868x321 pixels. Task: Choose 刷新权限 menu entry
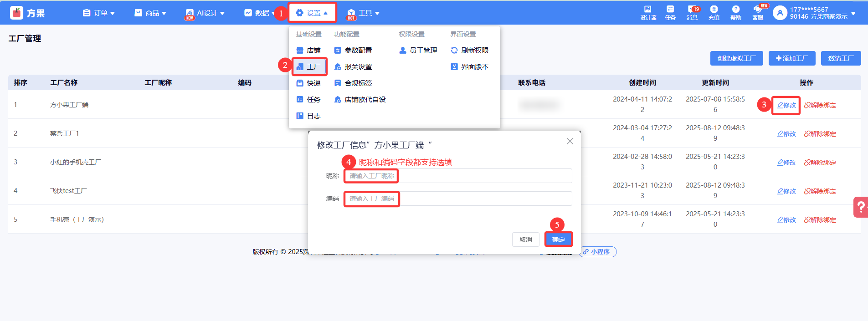click(470, 51)
